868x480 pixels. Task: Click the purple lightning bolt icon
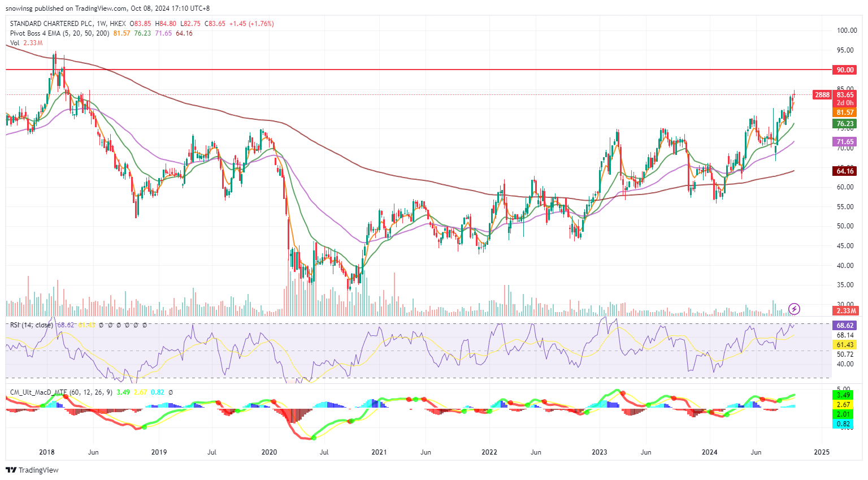point(794,309)
